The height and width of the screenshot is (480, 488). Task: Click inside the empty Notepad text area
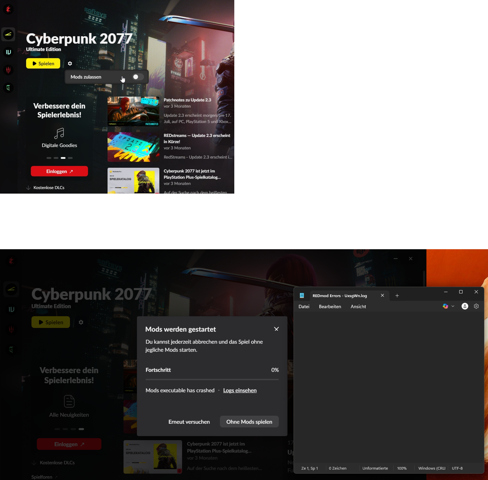point(388,387)
